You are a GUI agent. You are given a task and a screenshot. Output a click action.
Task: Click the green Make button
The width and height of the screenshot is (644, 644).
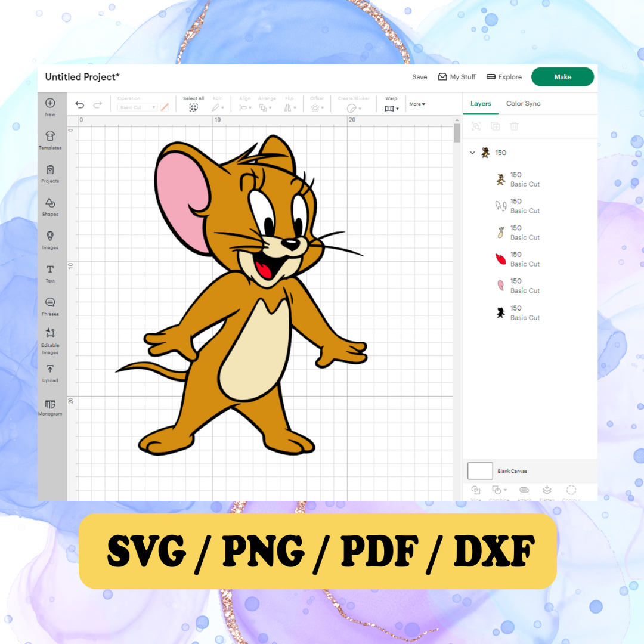[x=562, y=77]
